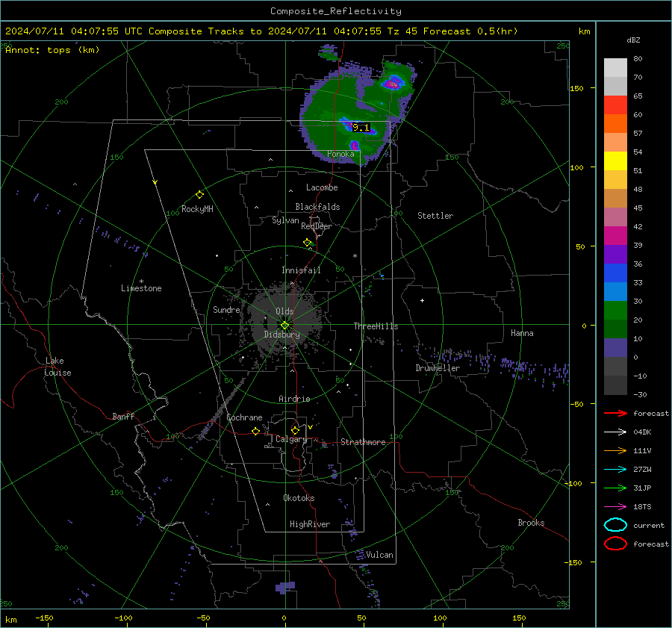Click the Vulcan town label
Screen dimensions: 672x628
pyautogui.click(x=380, y=555)
